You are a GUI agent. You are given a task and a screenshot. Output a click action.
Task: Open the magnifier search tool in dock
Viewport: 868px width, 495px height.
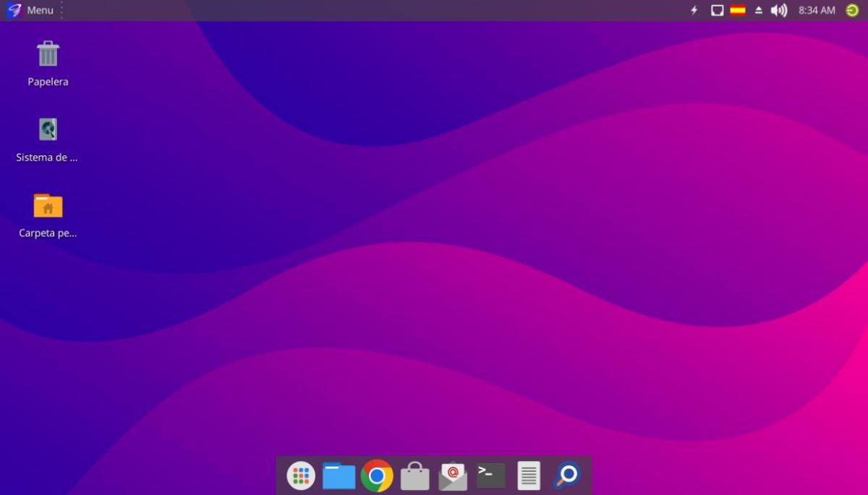[x=567, y=475]
